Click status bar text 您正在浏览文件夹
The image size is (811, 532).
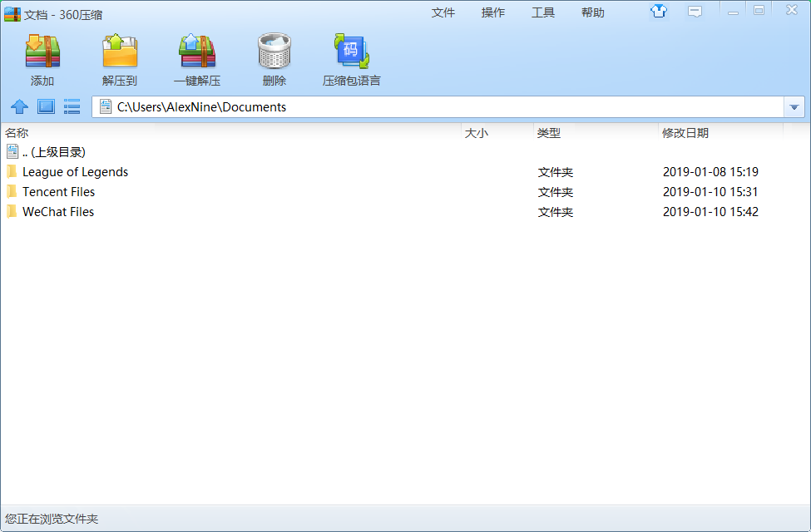click(52, 519)
